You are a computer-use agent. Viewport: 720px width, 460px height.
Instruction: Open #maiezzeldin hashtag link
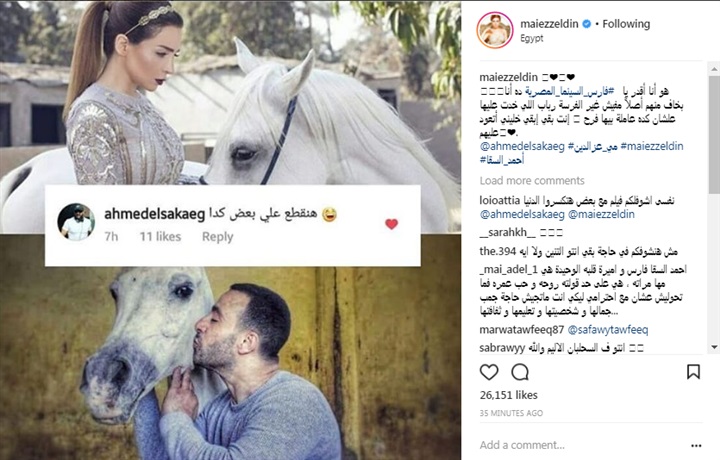(x=652, y=146)
